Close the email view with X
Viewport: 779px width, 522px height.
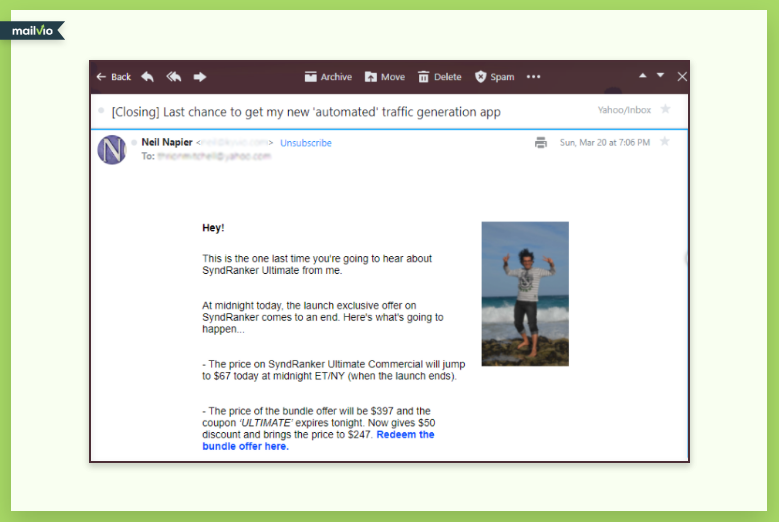682,76
